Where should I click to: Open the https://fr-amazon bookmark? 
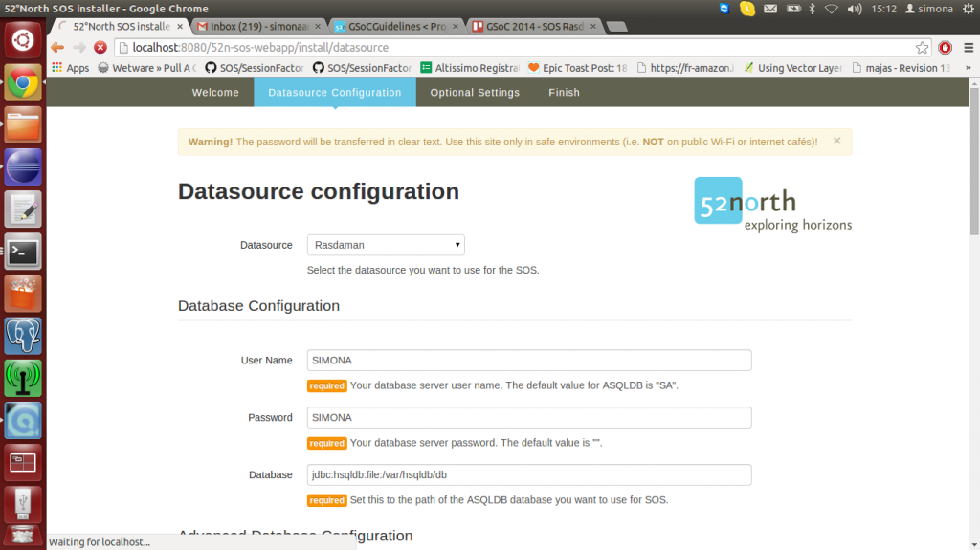coord(685,68)
